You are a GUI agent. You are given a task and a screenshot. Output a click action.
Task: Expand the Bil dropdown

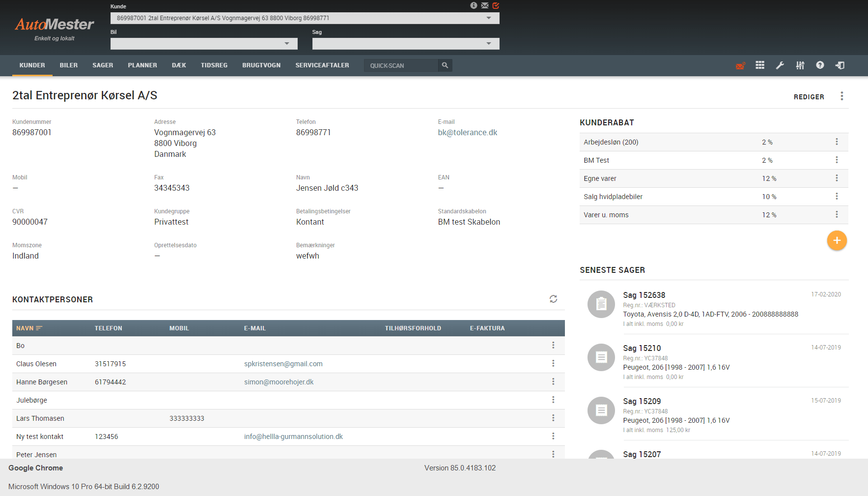[x=287, y=44]
